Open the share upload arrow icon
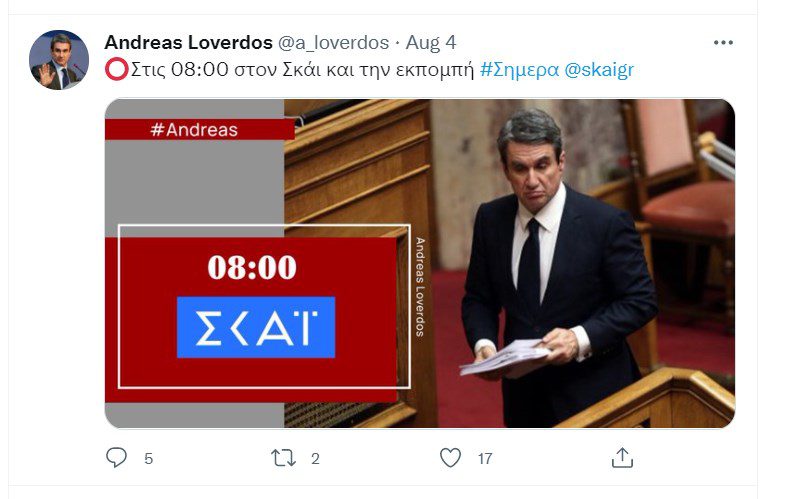Viewport: 792px width, 499px height. [x=622, y=458]
